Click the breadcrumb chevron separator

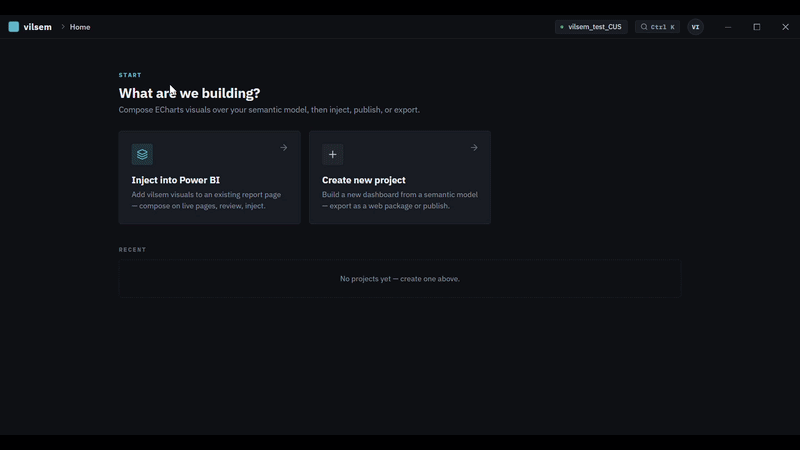pyautogui.click(x=63, y=27)
